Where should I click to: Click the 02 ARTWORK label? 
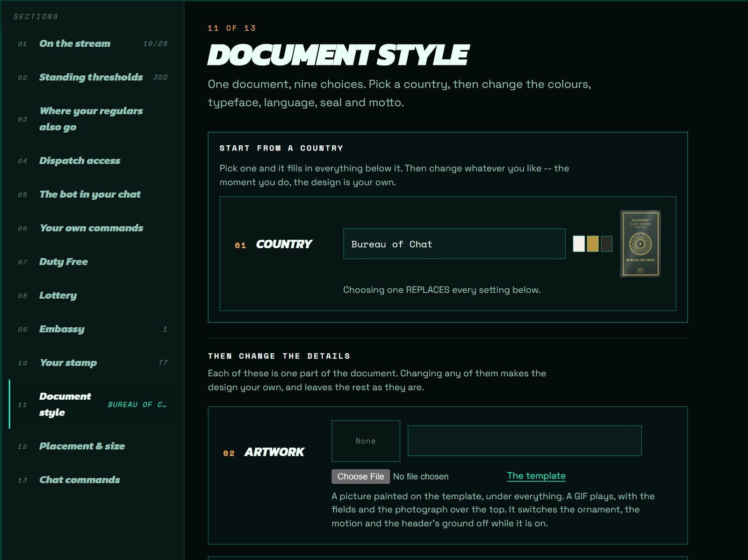[x=264, y=452]
